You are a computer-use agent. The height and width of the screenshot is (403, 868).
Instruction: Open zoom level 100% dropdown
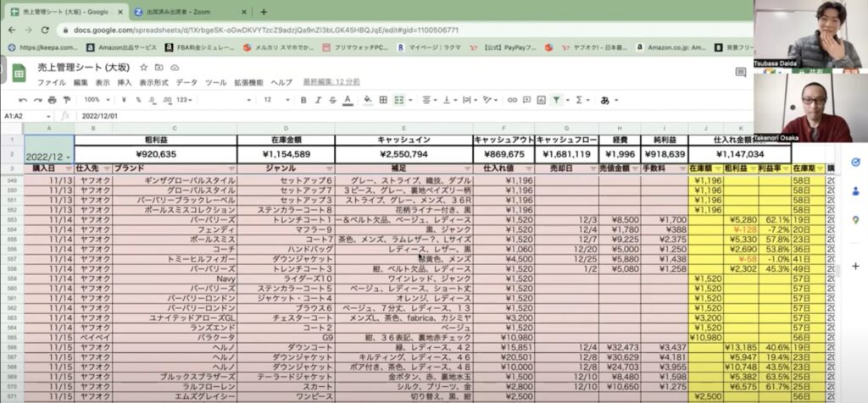[97, 100]
